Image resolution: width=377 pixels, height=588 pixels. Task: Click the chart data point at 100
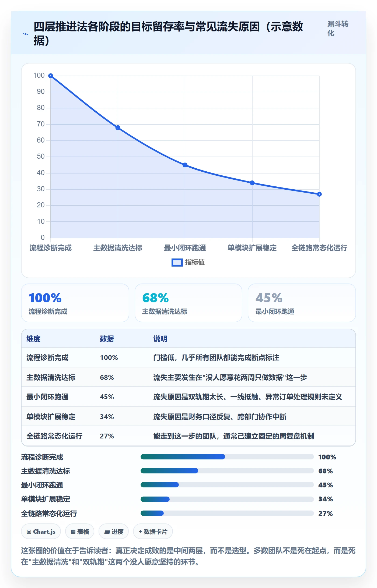tap(51, 76)
